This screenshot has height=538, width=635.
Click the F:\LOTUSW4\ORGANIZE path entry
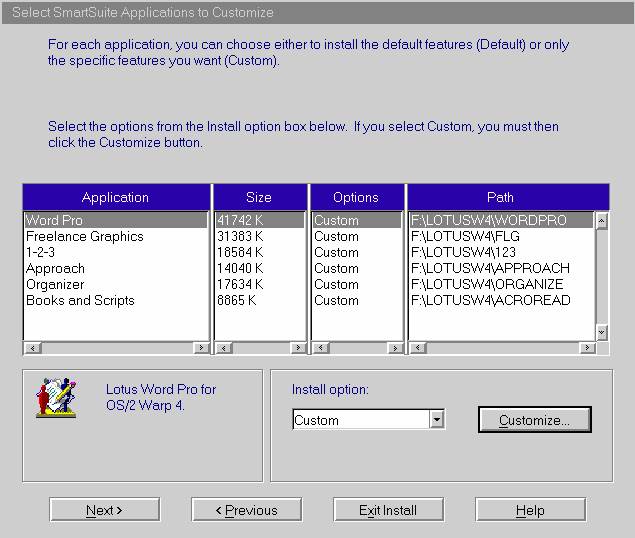click(502, 284)
